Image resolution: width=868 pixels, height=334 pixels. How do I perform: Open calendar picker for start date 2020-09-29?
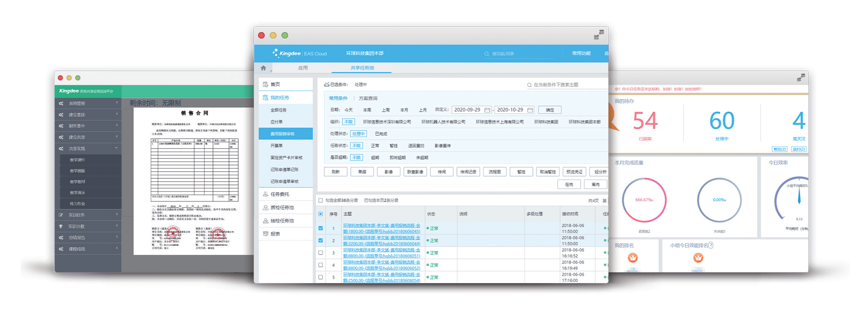(x=487, y=110)
